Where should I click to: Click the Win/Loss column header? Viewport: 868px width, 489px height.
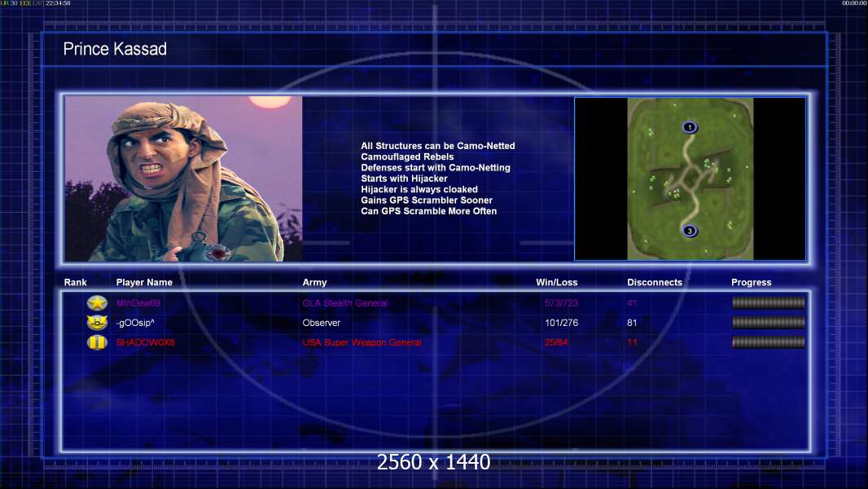[x=556, y=283]
